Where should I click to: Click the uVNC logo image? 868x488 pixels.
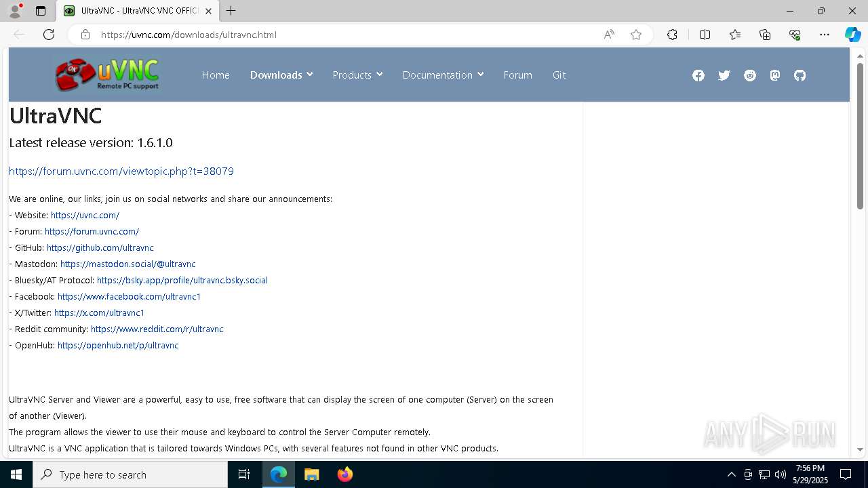tap(107, 75)
